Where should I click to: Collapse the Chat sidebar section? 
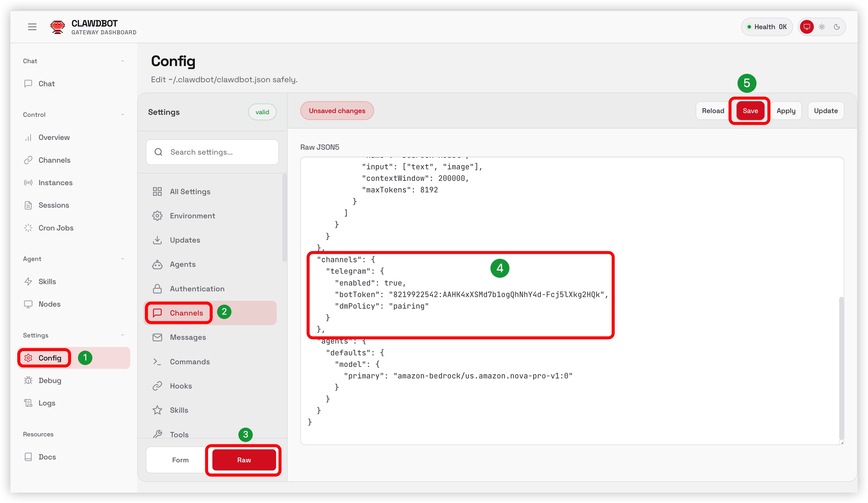123,61
